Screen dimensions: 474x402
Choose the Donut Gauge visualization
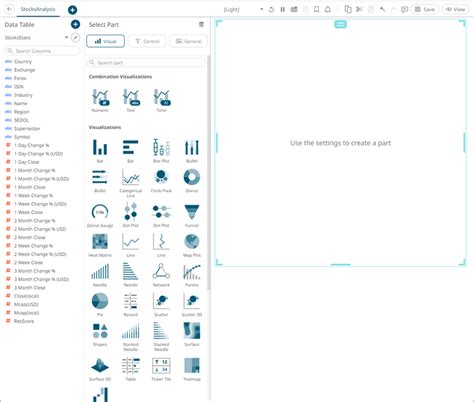point(100,215)
